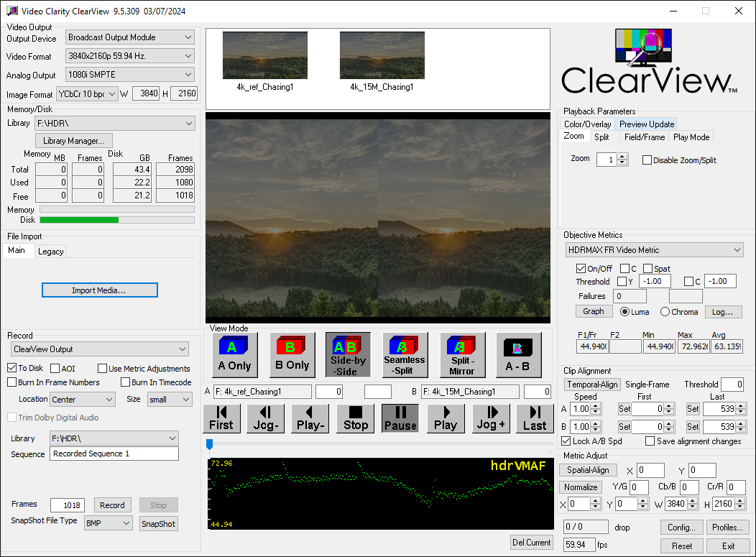The image size is (756, 557).
Task: Increase Zoom value with up arrow
Action: (622, 156)
